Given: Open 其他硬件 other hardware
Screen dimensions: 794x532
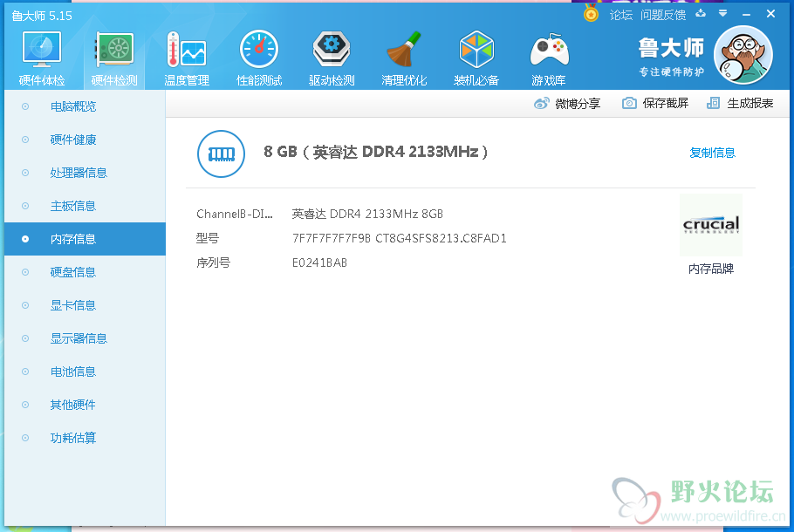Looking at the screenshot, I should tap(85, 405).
